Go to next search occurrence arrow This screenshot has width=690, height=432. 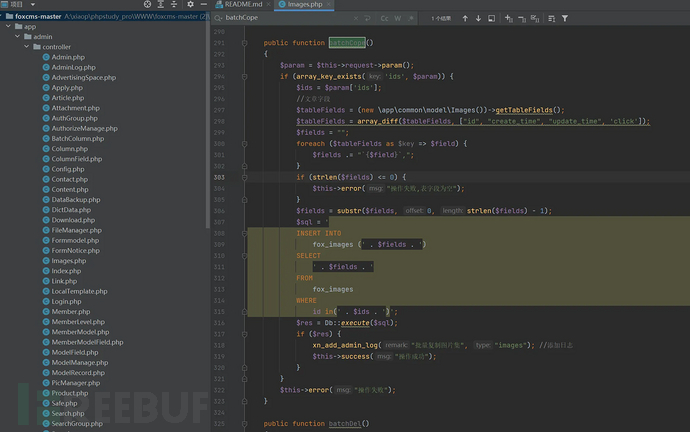click(478, 18)
